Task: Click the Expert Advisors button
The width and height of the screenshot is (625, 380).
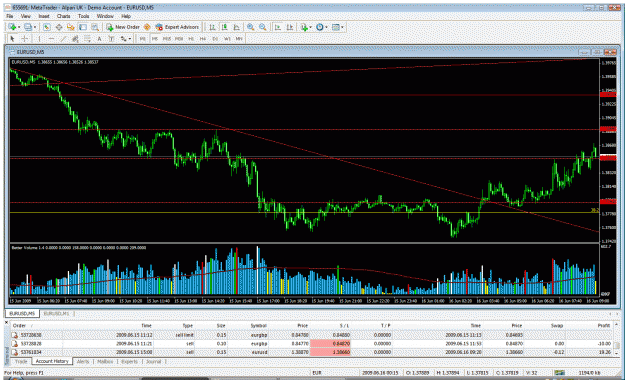Action: [177, 27]
